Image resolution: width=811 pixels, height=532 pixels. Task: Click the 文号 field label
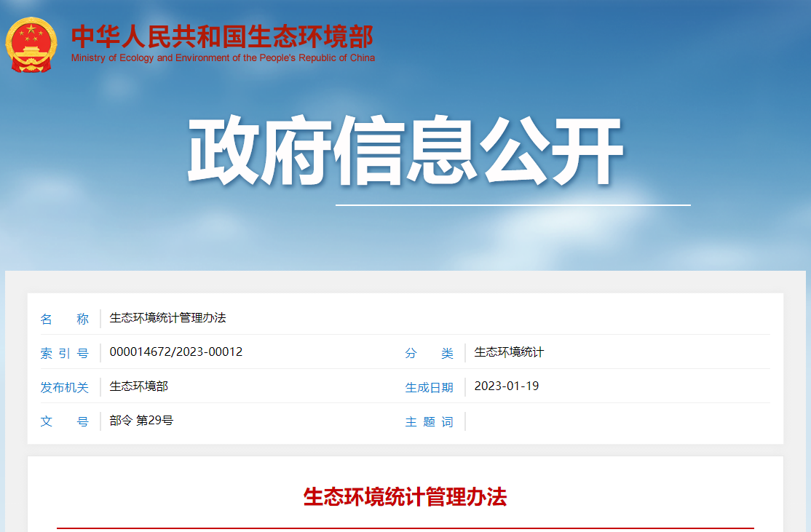(65, 421)
